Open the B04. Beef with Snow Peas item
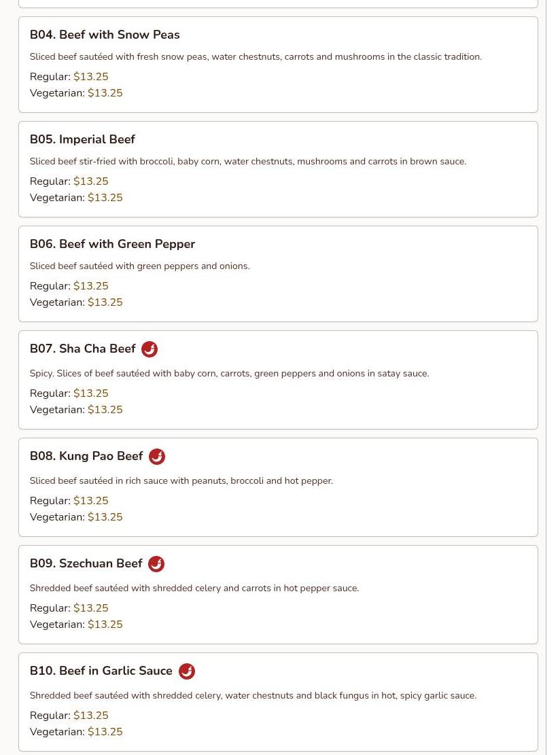The image size is (560, 755). [x=105, y=35]
